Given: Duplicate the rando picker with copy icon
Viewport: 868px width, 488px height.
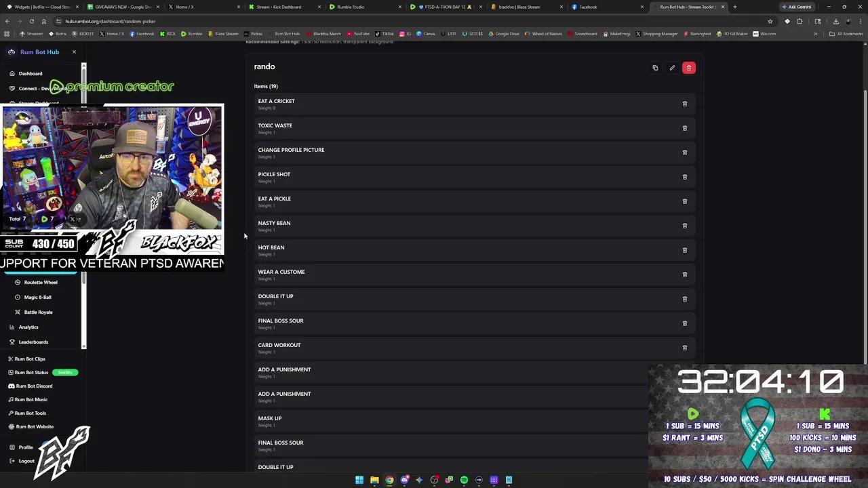Looking at the screenshot, I should click(x=655, y=68).
